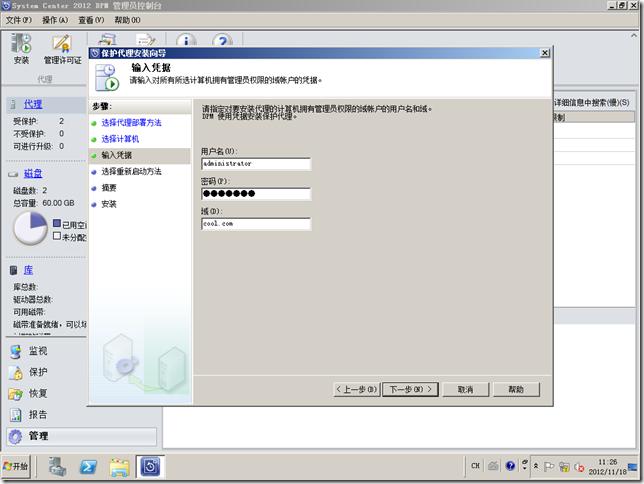This screenshot has height=484, width=644.
Task: Open 恢复 recovery workspace
Action: tap(38, 393)
